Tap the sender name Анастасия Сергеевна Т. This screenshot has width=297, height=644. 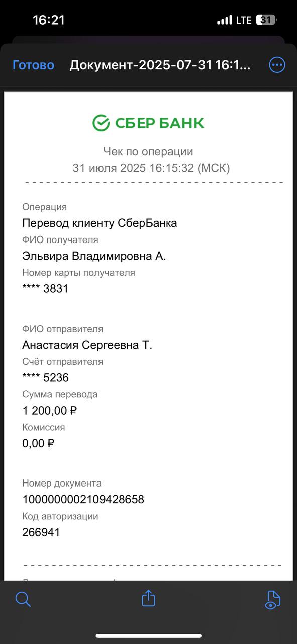click(x=87, y=345)
